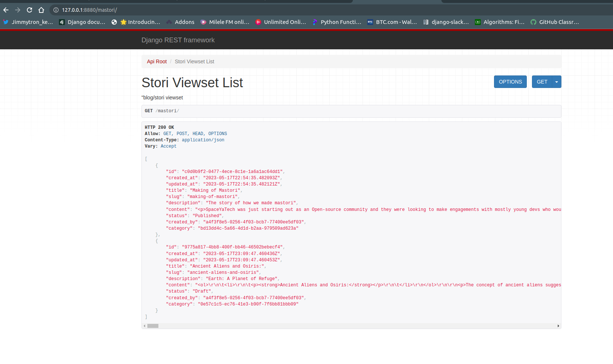
Task: Click the Django REST framework header
Action: (x=178, y=40)
